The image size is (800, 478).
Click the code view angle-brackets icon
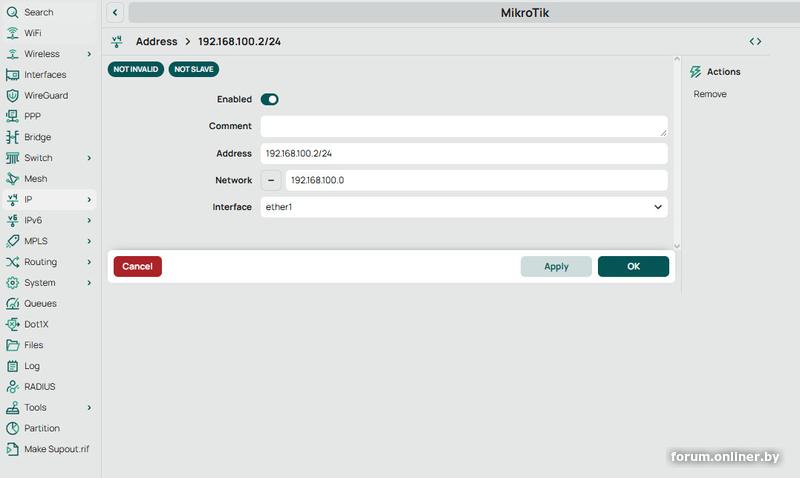point(755,41)
